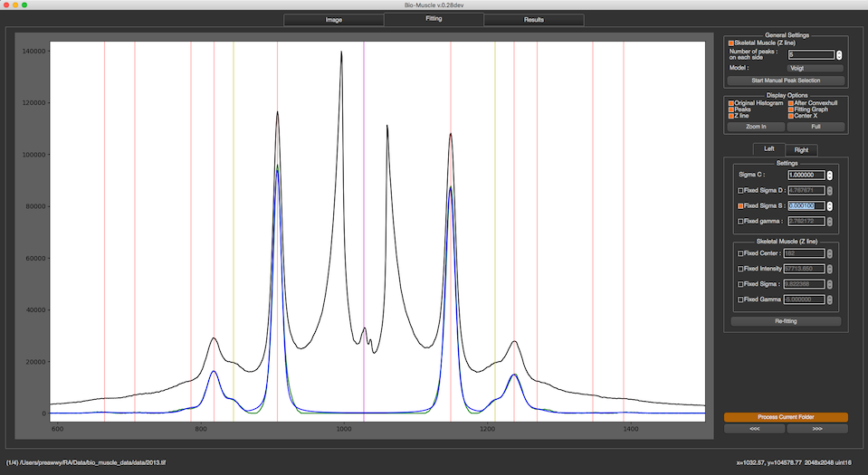Click the Zoom In button
Image resolution: width=868 pixels, height=475 pixels.
pyautogui.click(x=756, y=127)
